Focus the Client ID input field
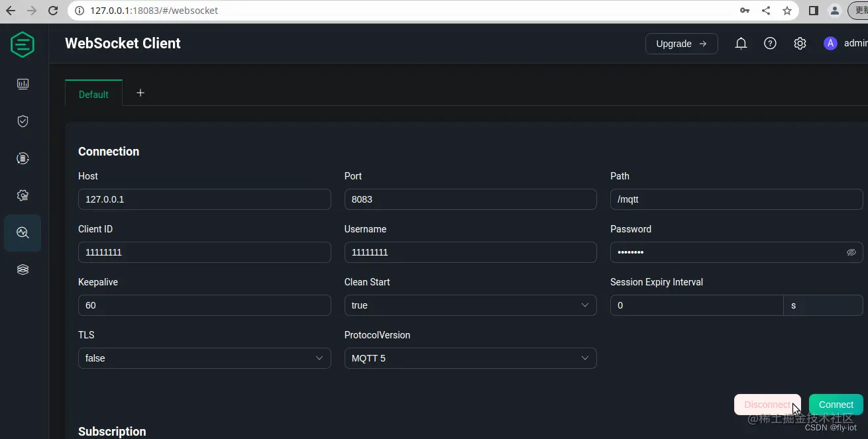 204,252
